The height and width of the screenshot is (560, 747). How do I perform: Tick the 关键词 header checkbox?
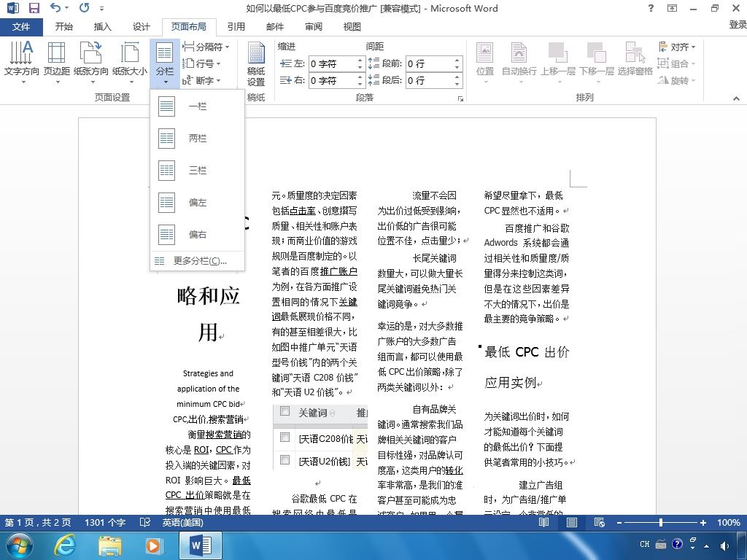[285, 411]
